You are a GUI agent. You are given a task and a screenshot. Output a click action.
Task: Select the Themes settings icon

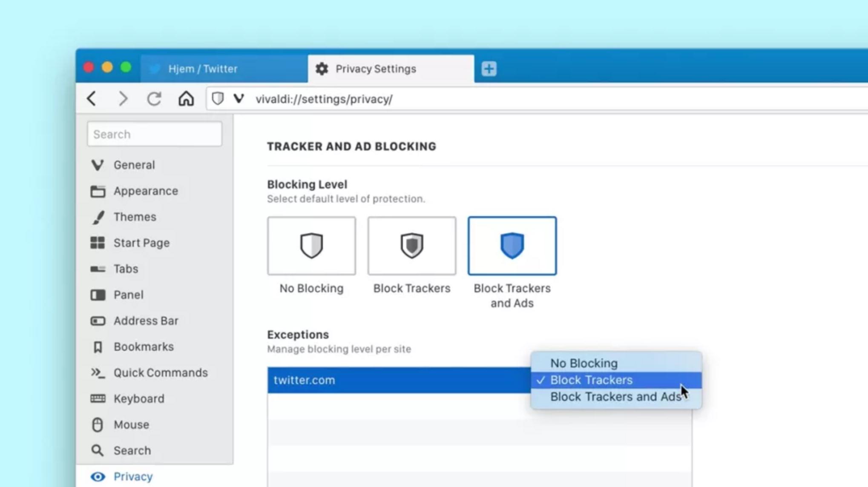(x=97, y=217)
